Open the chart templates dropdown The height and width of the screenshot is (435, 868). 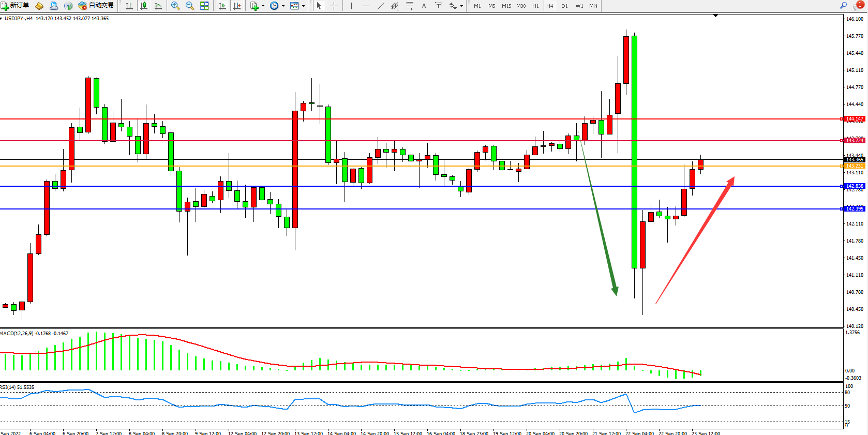(x=303, y=6)
